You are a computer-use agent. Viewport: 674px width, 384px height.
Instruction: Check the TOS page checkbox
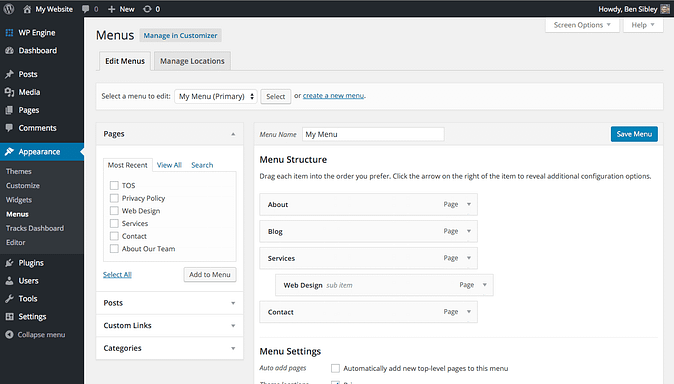(x=114, y=185)
